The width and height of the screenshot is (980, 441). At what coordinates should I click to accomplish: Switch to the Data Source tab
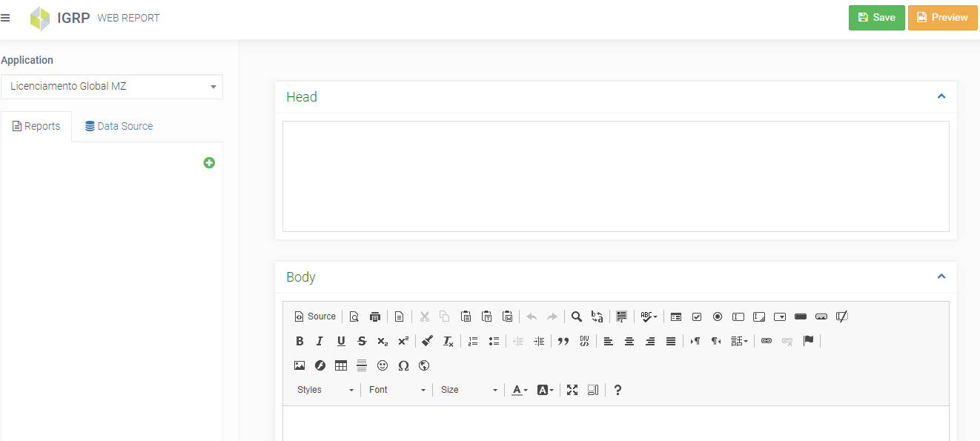(119, 127)
